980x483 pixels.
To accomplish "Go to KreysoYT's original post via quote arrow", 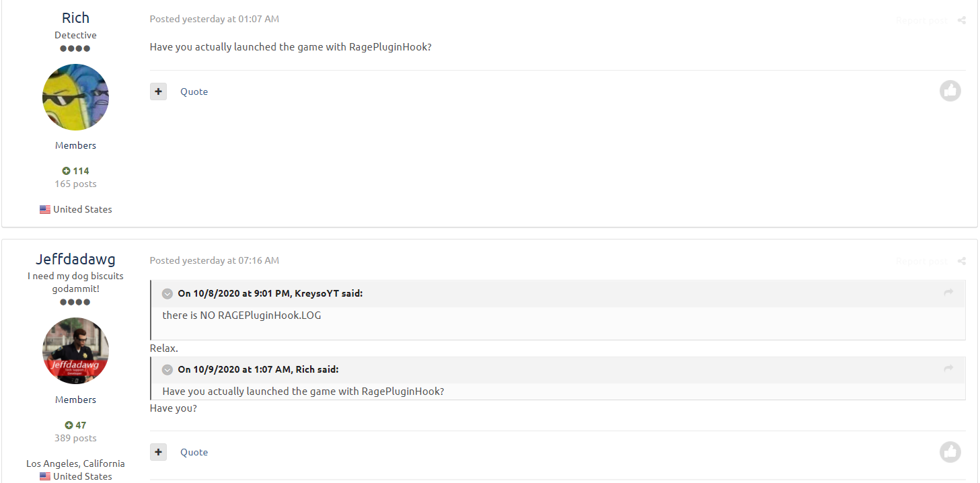I will [x=948, y=293].
